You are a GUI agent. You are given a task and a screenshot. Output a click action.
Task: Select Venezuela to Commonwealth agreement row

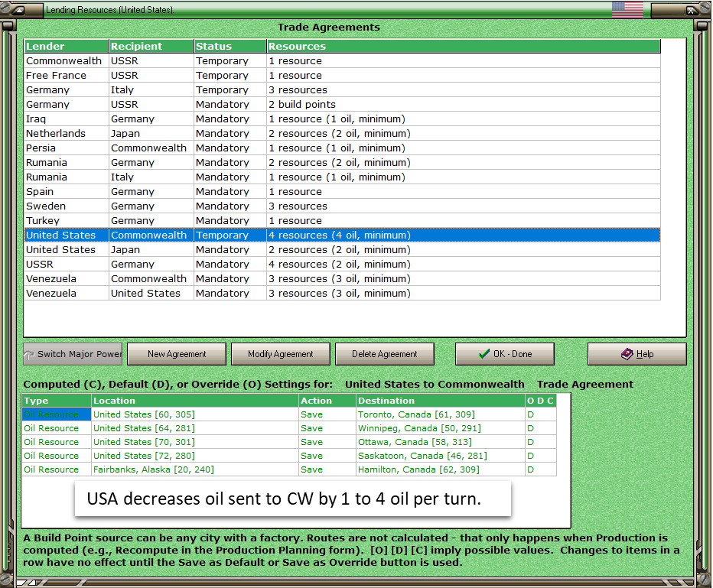[342, 279]
